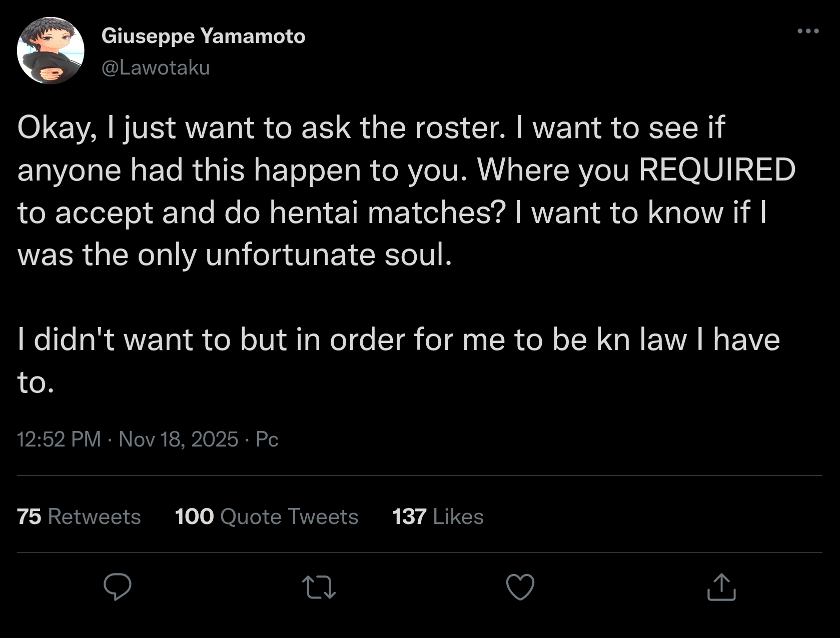The height and width of the screenshot is (638, 840).
Task: Open the 100 Quote Tweets list
Action: point(266,516)
